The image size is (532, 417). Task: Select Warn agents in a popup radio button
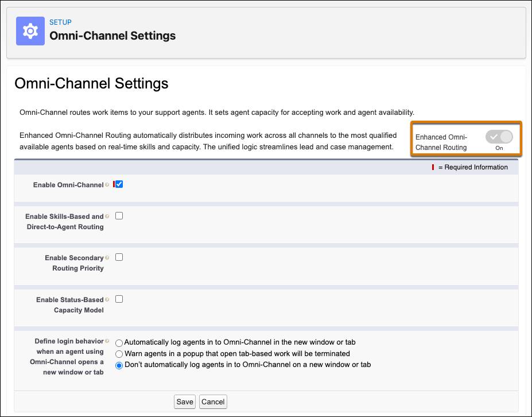[119, 354]
